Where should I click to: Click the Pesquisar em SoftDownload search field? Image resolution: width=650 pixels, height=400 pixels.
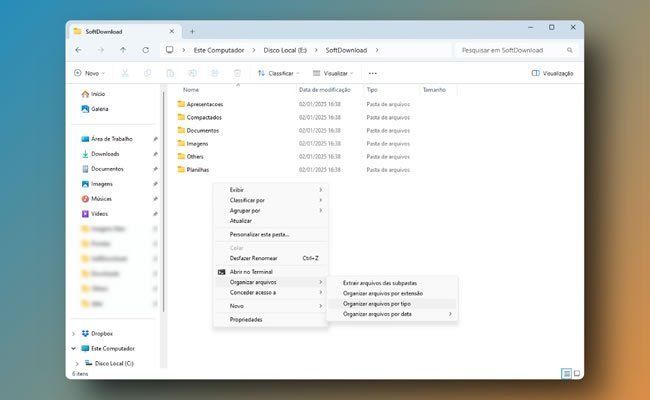pyautogui.click(x=514, y=50)
